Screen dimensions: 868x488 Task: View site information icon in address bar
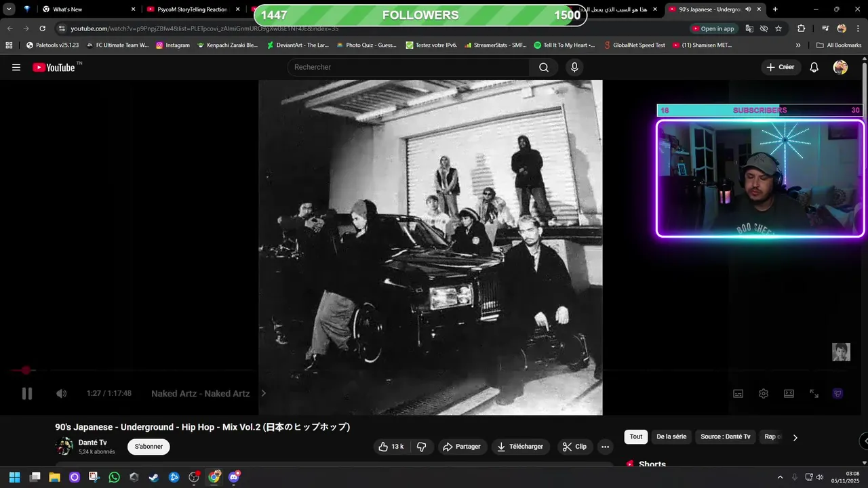coord(62,28)
